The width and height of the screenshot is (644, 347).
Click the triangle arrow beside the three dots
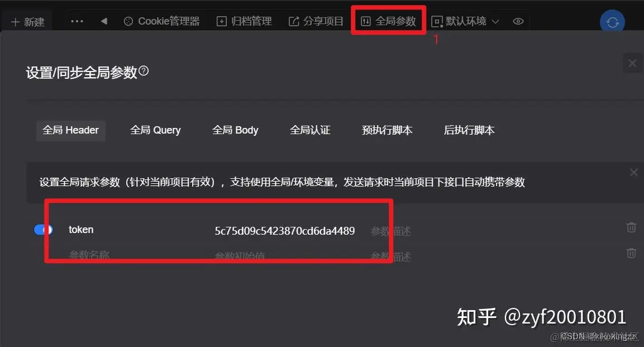pos(104,21)
